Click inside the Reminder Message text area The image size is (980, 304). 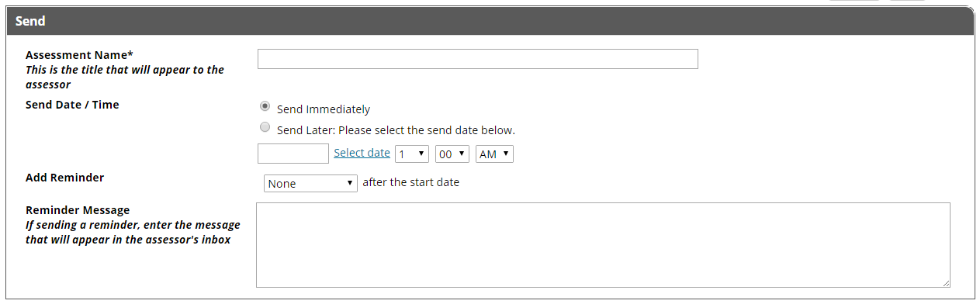click(x=603, y=245)
